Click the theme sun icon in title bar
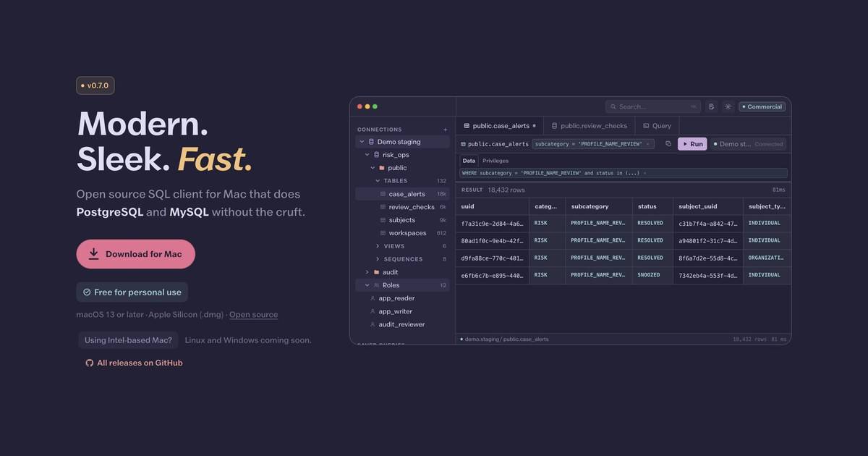The width and height of the screenshot is (868, 456). 728,106
